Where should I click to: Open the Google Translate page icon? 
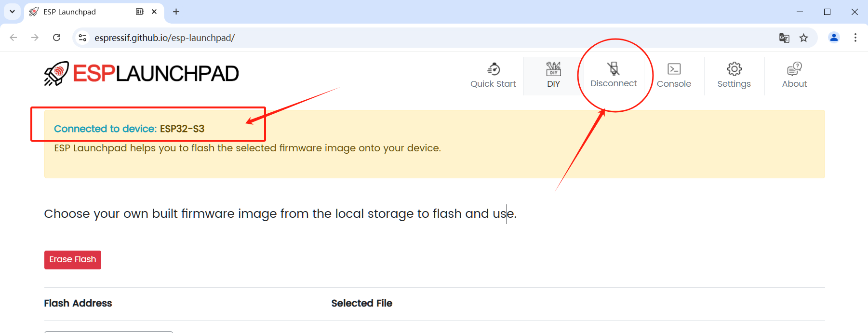[784, 38]
